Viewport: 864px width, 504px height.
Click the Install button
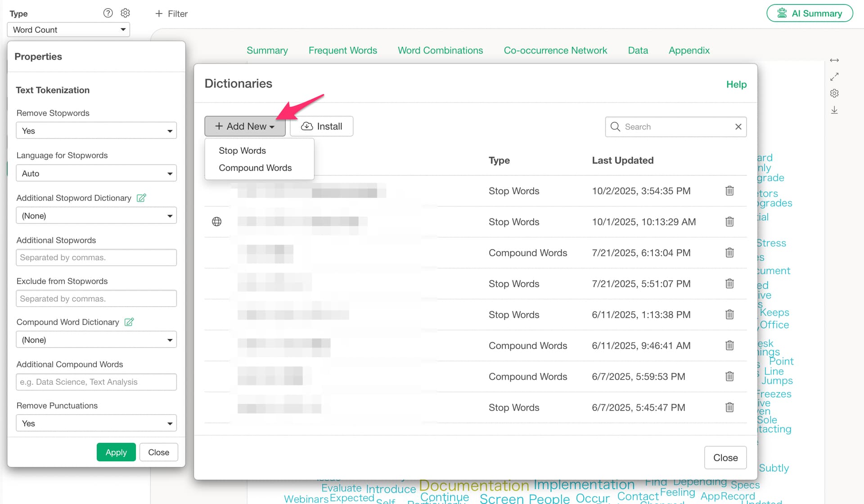point(321,126)
